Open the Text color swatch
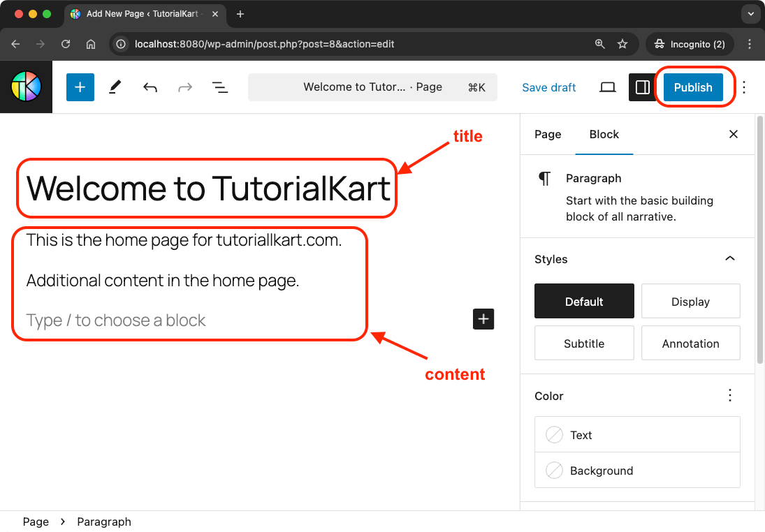The height and width of the screenshot is (532, 765). point(554,434)
